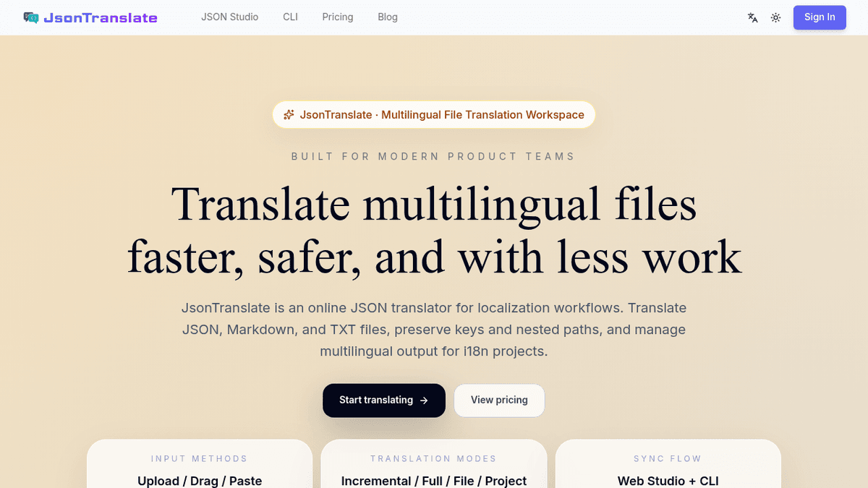Open the CLI nav item

pos(290,17)
